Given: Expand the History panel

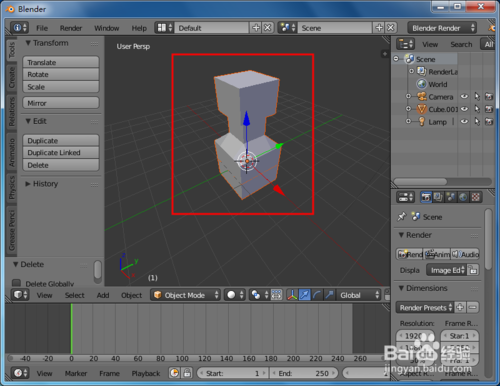Looking at the screenshot, I should pos(28,184).
